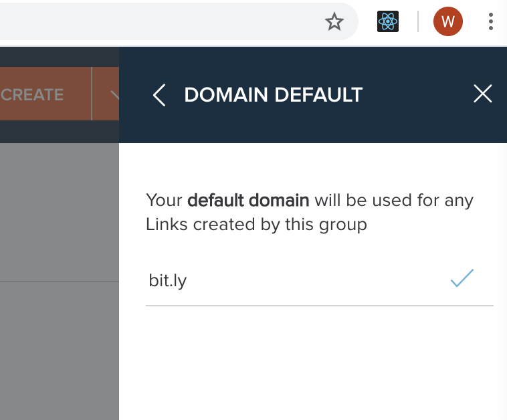507x420 pixels.
Task: Bookmark this page with the star icon
Action: point(334,21)
